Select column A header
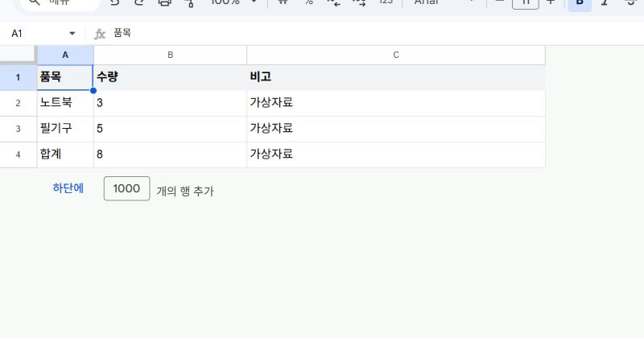Image resolution: width=644 pixels, height=338 pixels. coord(65,55)
